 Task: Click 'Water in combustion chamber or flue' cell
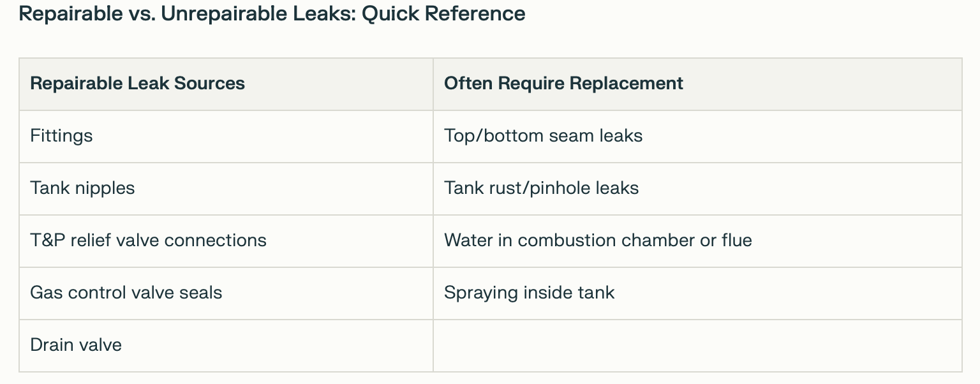[x=598, y=240]
